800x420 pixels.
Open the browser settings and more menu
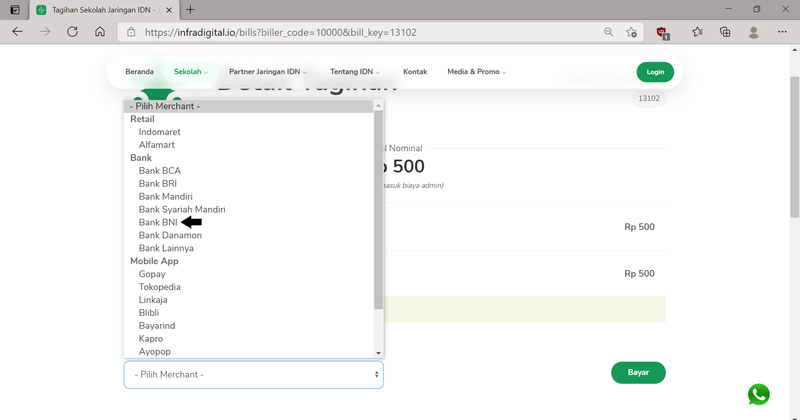(x=782, y=32)
